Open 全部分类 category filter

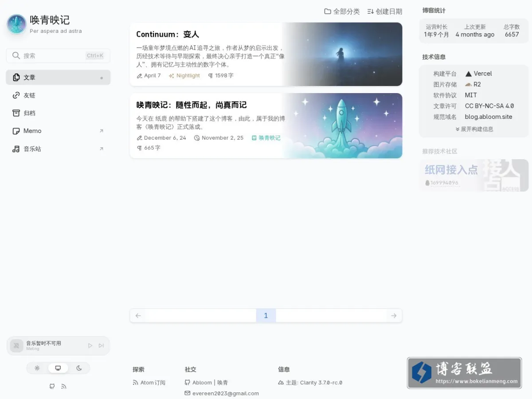[342, 12]
